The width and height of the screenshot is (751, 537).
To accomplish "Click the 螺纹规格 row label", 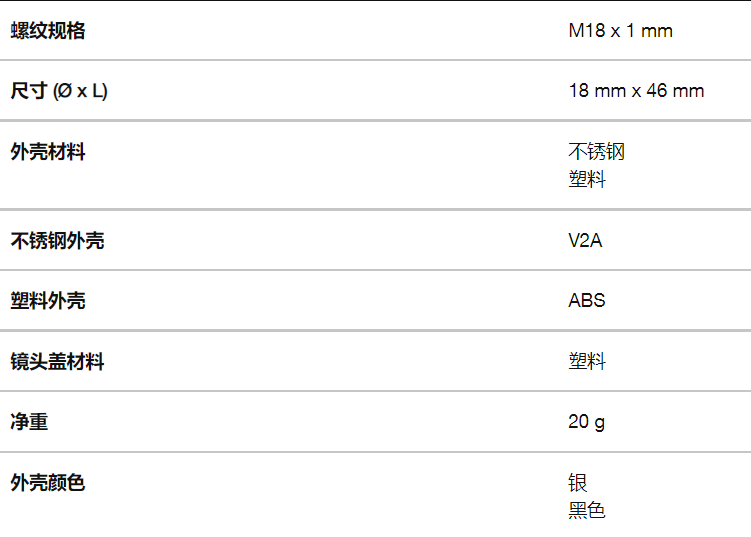I will pos(47,31).
